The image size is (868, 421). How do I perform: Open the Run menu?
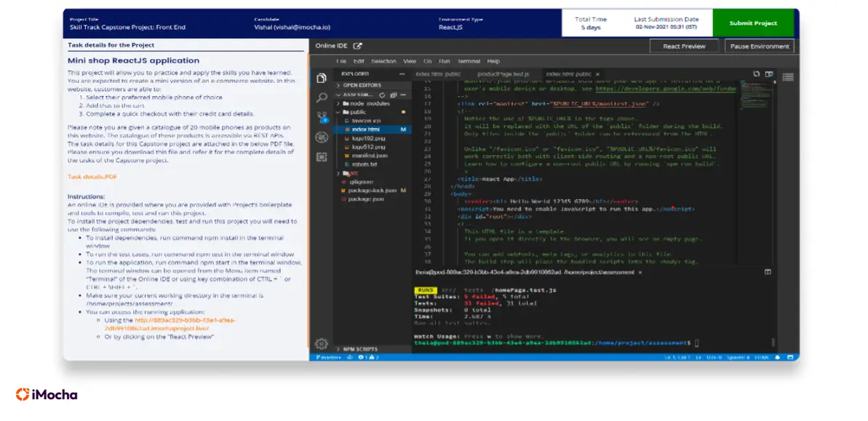(x=445, y=61)
